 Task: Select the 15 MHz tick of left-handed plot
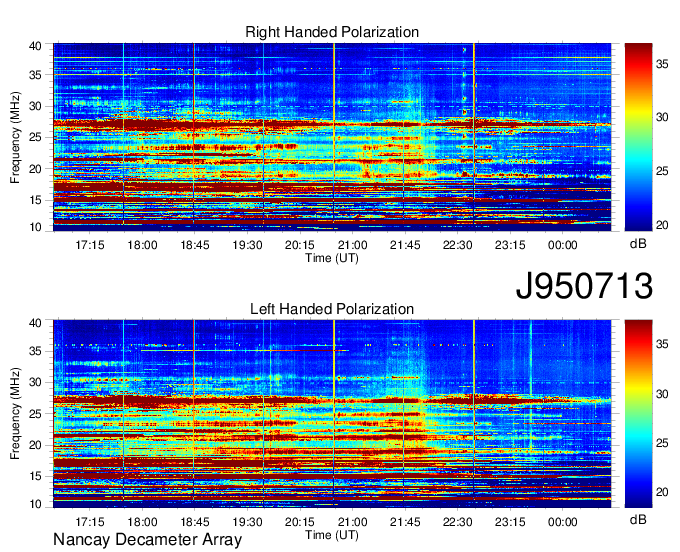tap(36, 476)
